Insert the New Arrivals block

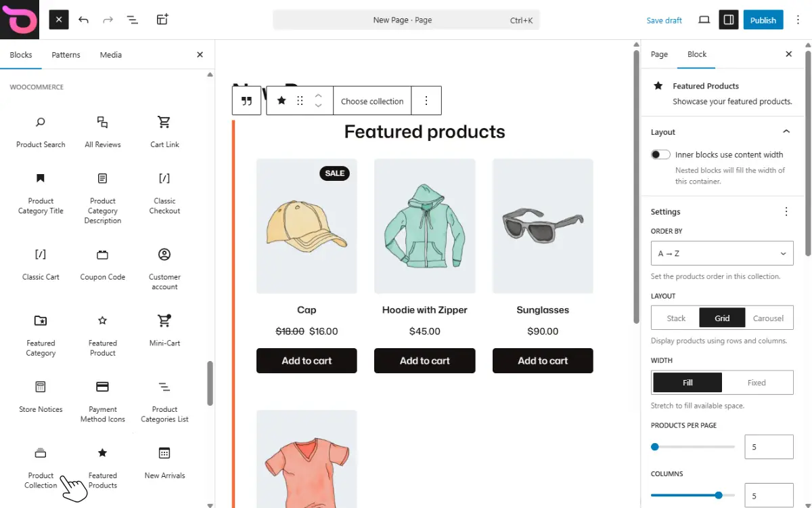point(164,462)
